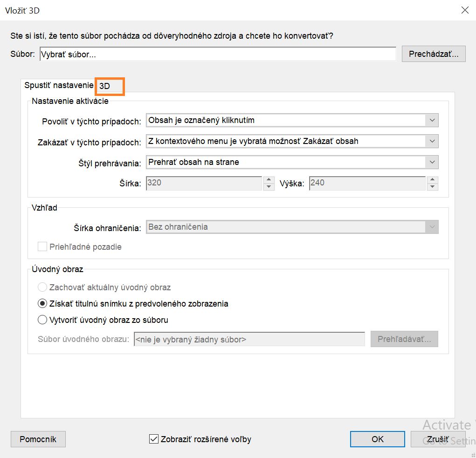The image size is (476, 458).
Task: Uncheck "Zobraziť rozšírené voľby"
Action: point(153,439)
